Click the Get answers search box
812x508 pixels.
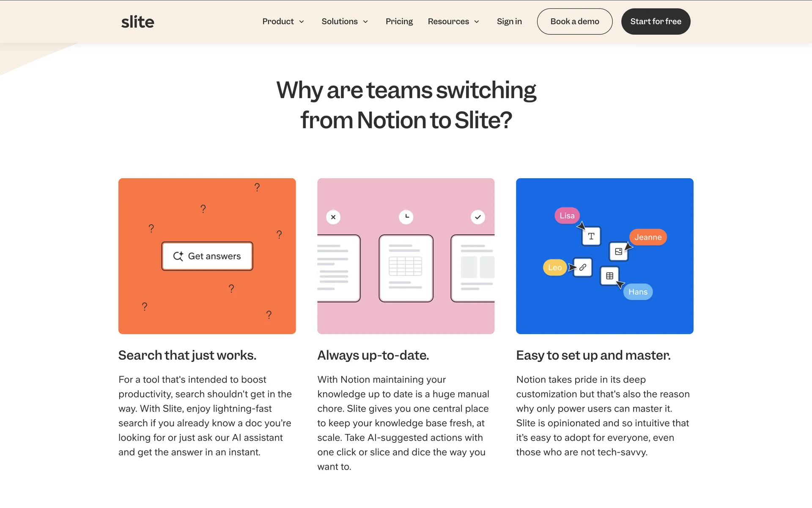(x=207, y=256)
